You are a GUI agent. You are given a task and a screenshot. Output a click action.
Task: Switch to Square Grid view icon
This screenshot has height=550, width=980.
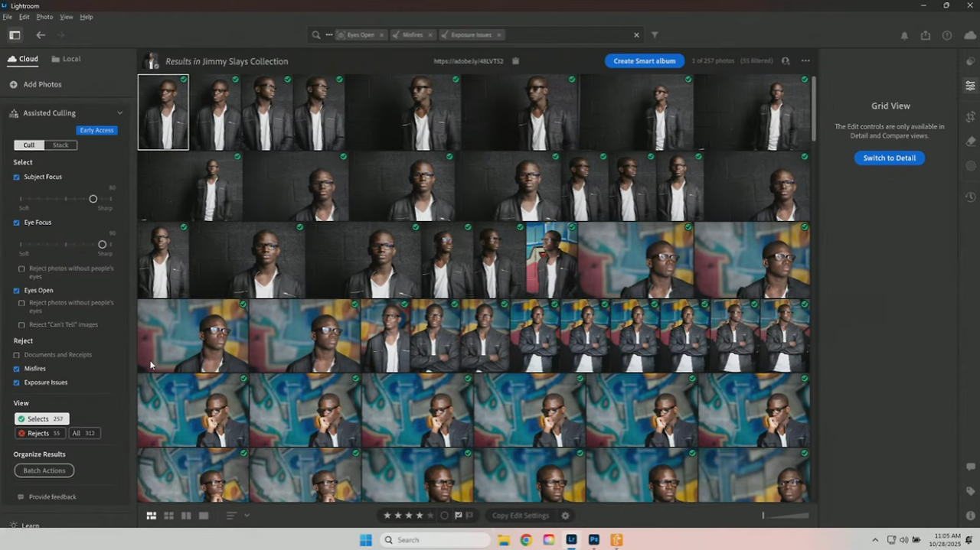coord(168,516)
